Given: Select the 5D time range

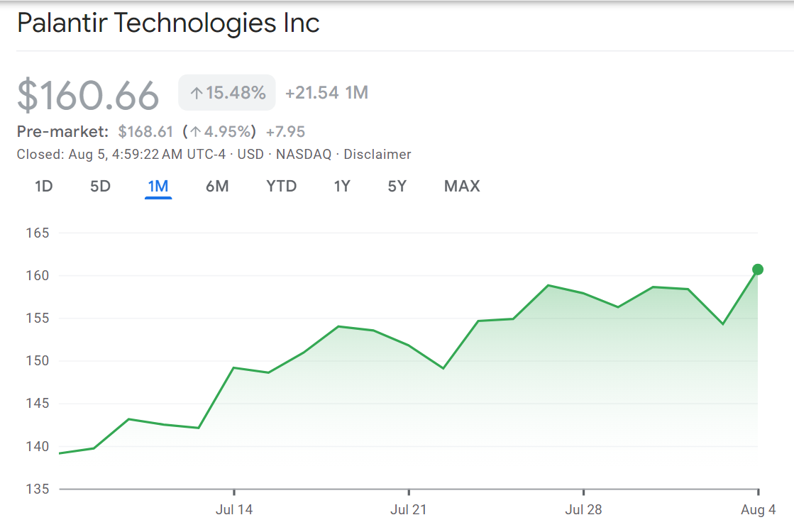Looking at the screenshot, I should coord(101,186).
